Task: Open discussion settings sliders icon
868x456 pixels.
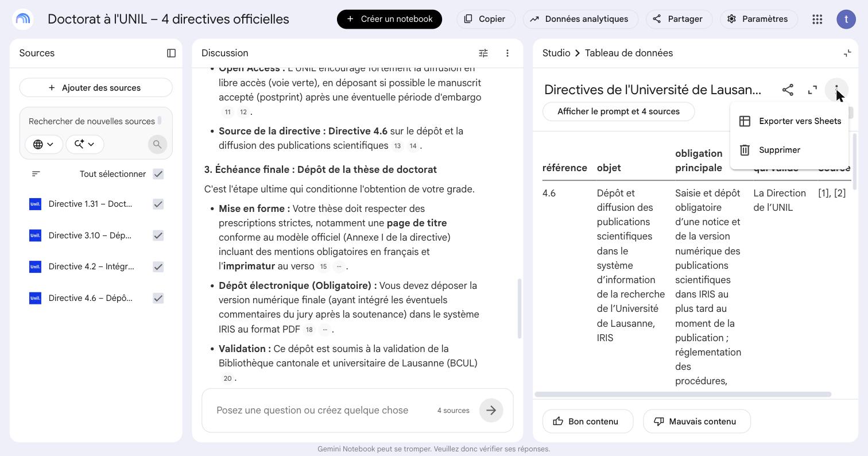Action: click(483, 53)
